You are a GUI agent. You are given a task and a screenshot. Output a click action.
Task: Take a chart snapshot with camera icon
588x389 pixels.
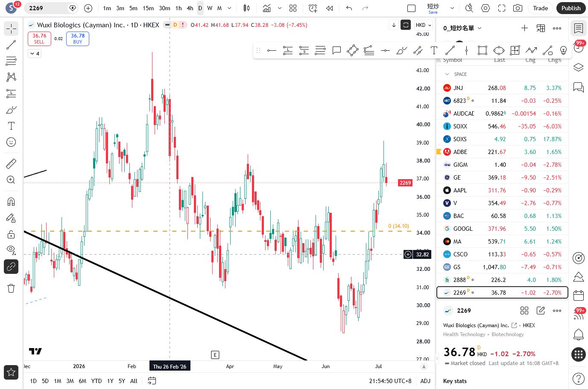click(518, 8)
